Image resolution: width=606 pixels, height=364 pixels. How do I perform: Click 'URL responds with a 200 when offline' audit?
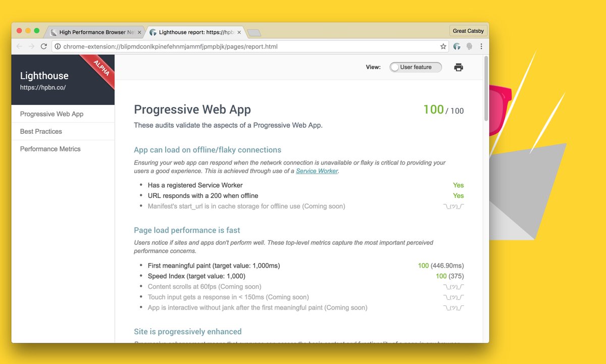pyautogui.click(x=203, y=196)
